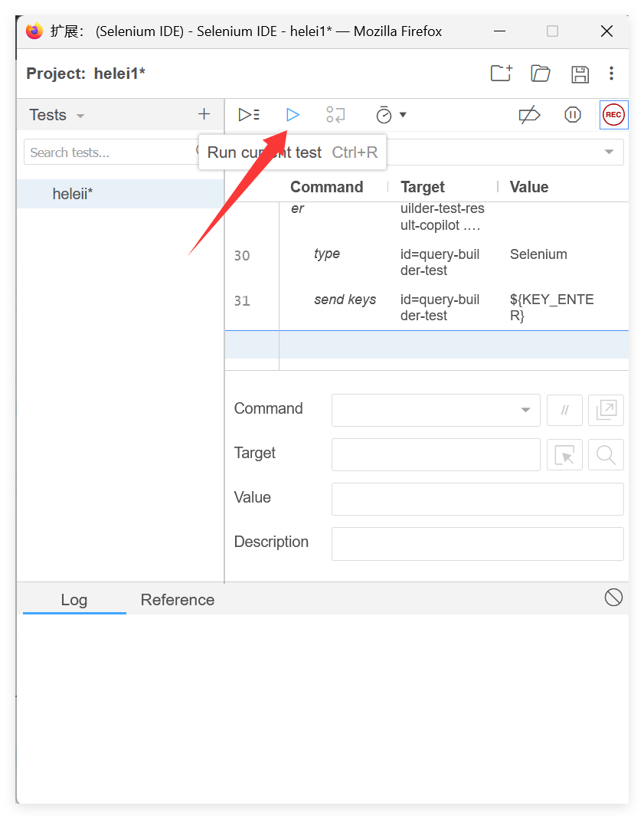Viewport: 644px width, 819px height.
Task: Click the Description input field
Action: (478, 544)
